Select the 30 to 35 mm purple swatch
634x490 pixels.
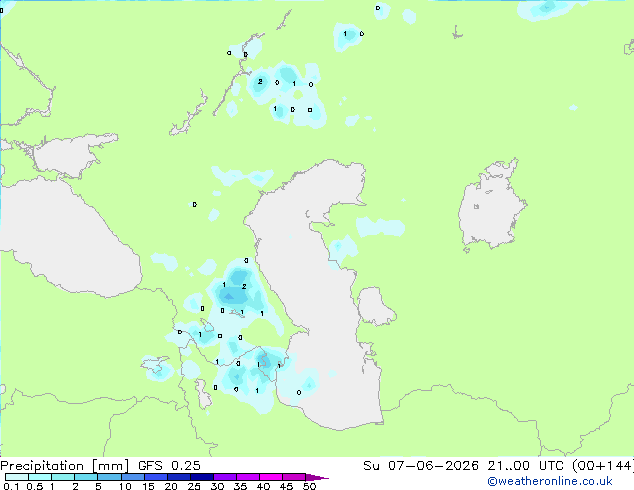point(224,477)
